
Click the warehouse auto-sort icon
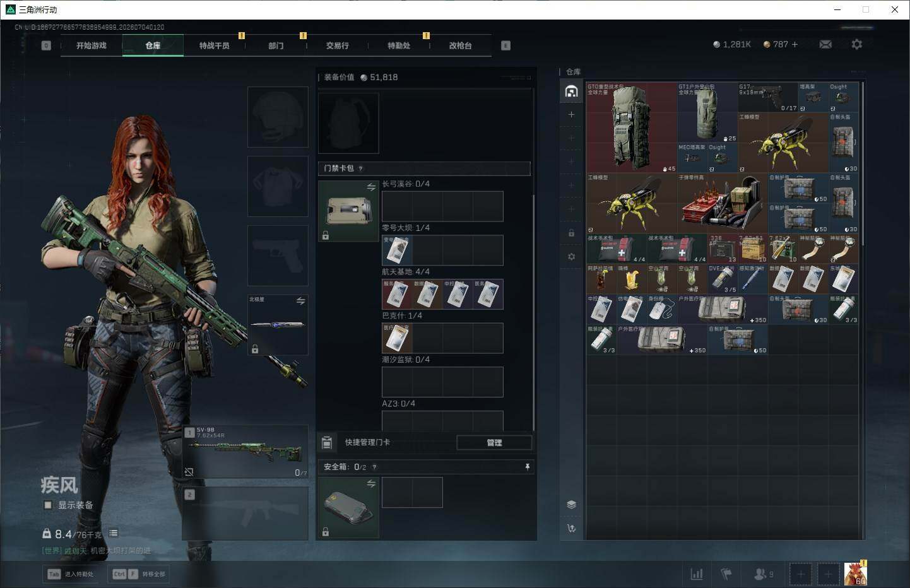[571, 528]
